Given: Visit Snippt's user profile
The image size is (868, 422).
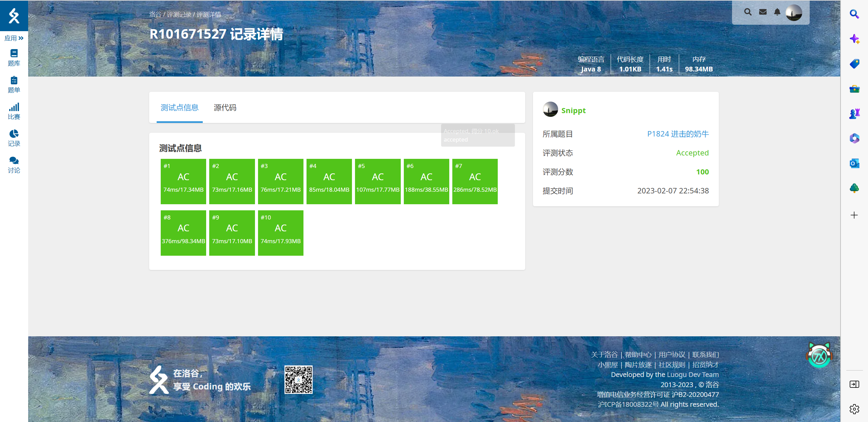Looking at the screenshot, I should [x=573, y=110].
